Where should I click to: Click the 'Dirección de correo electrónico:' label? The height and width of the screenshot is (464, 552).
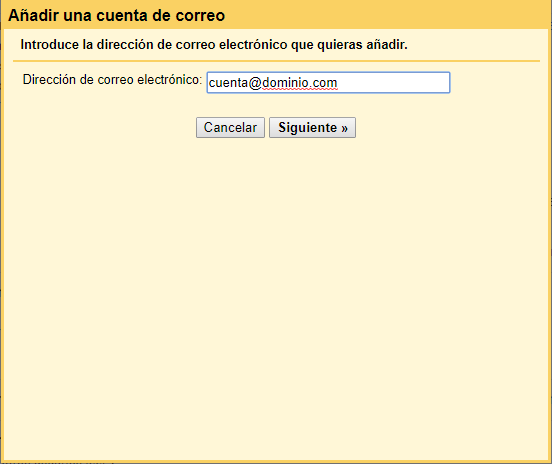coord(112,80)
